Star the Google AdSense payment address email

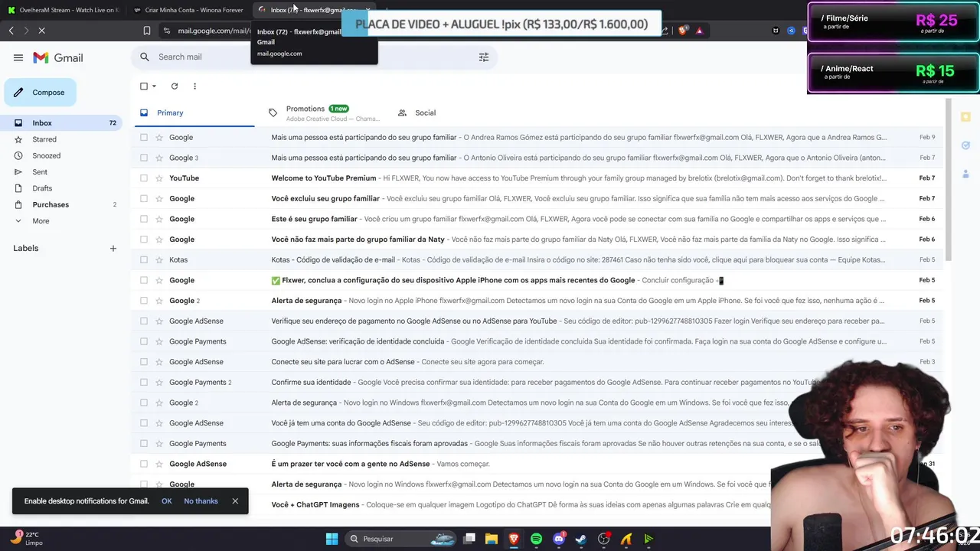(159, 321)
